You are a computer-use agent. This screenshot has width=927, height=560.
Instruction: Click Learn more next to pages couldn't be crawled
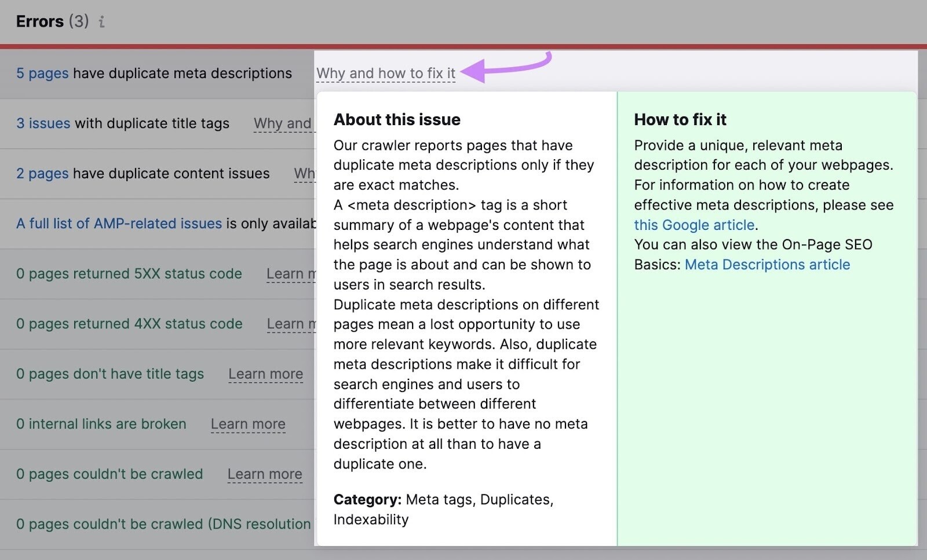click(265, 474)
